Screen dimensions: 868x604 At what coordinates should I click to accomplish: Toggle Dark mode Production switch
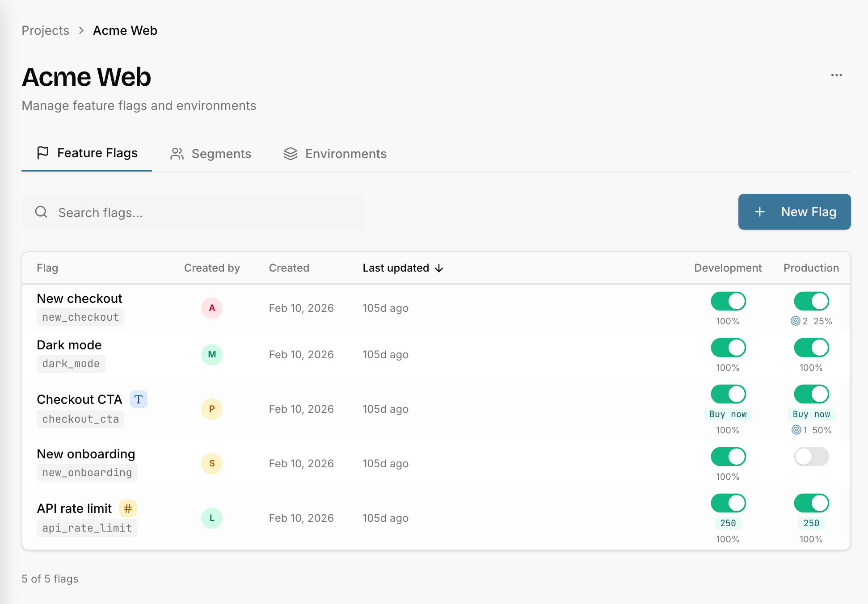811,348
